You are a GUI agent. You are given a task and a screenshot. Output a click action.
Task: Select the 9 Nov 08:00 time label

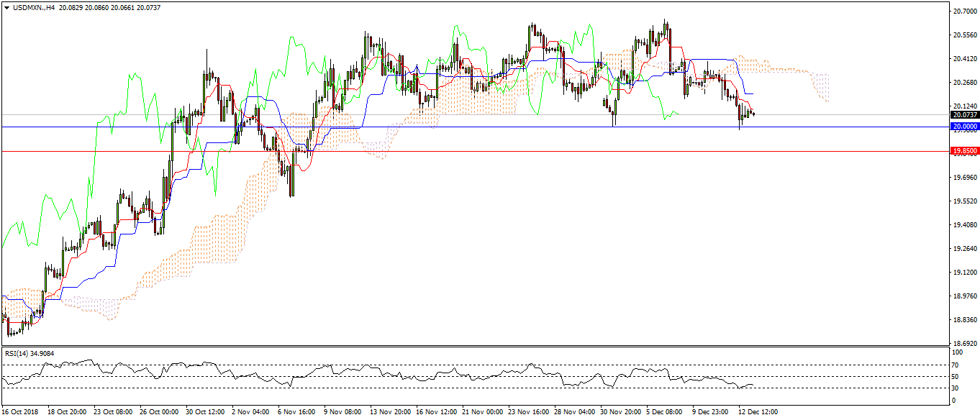[342, 413]
